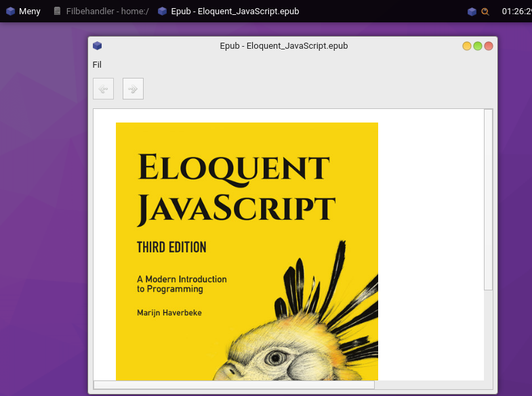Open the search magnifier tray icon
The image size is (532, 396).
click(485, 12)
